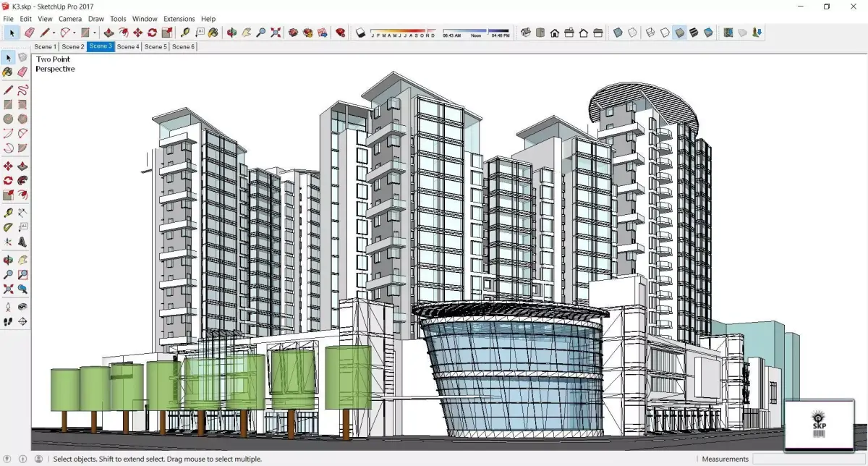Viewport: 868px width, 466px height.
Task: Switch to Scene 2 tab
Action: point(72,46)
